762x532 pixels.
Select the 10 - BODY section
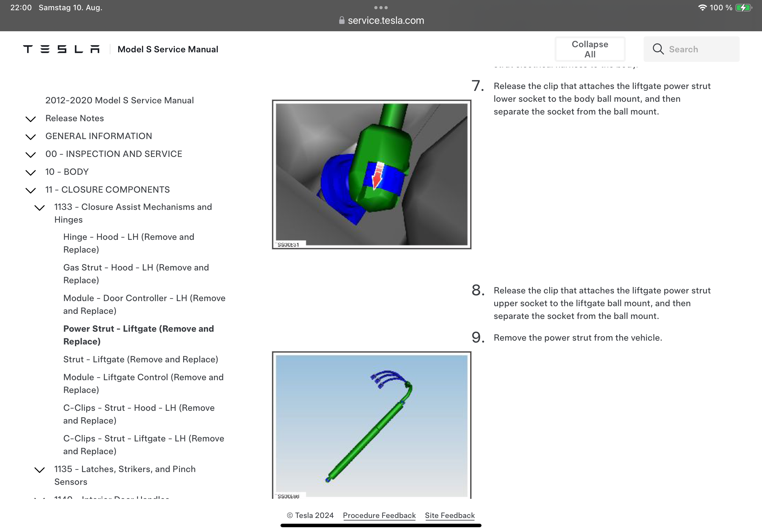pos(67,172)
